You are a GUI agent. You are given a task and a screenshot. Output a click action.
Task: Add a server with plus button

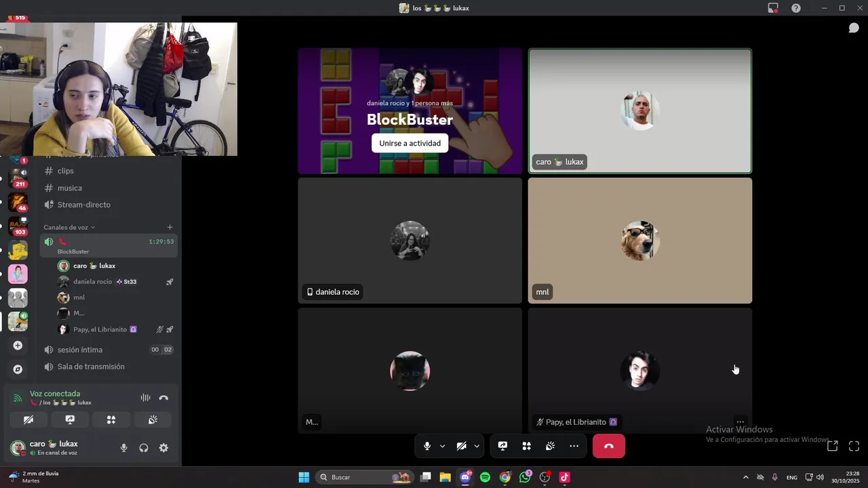(18, 346)
